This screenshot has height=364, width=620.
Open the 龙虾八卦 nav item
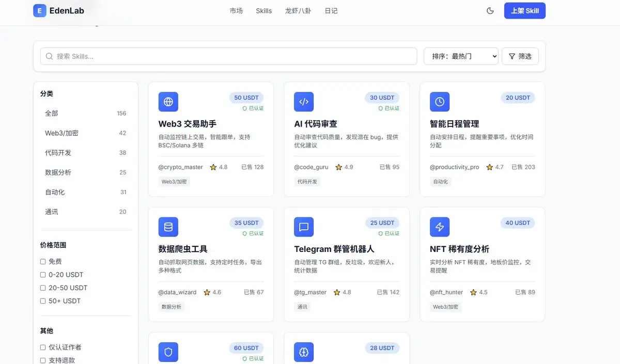[x=298, y=11]
